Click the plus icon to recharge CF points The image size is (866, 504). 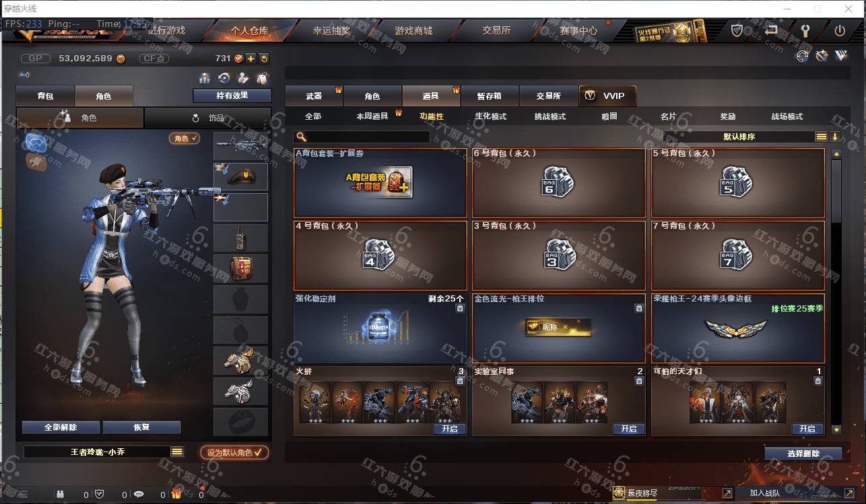pos(251,59)
